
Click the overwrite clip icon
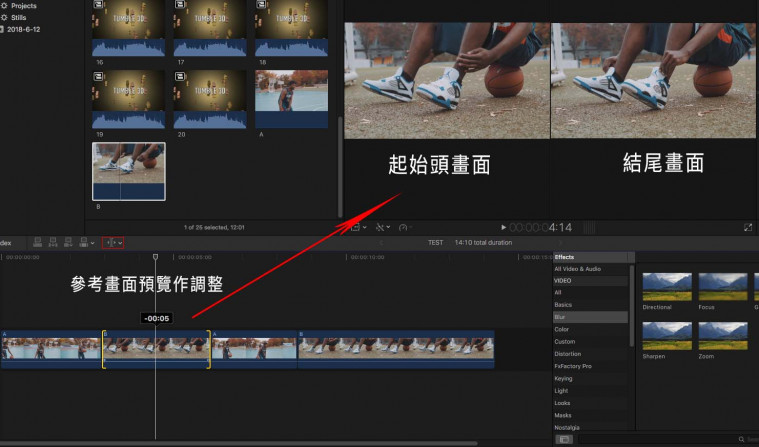(x=84, y=243)
